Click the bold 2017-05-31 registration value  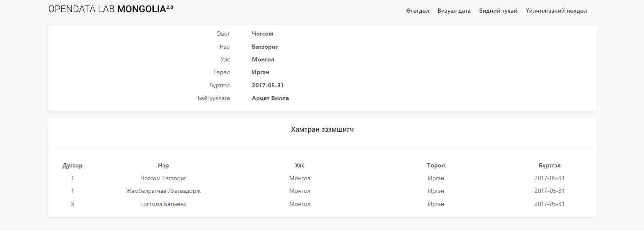click(268, 85)
